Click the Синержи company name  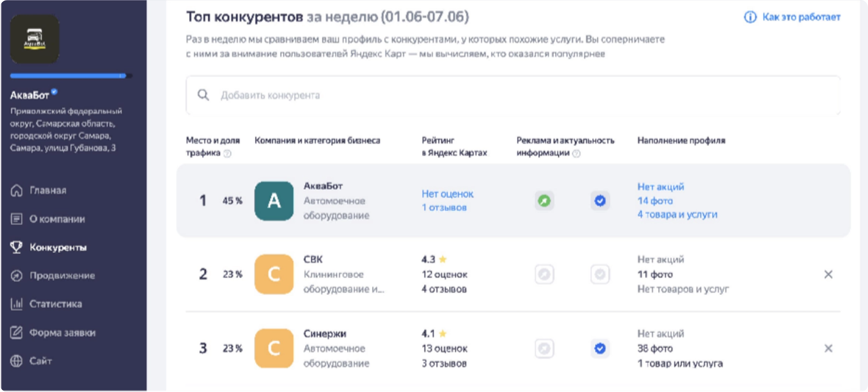tap(325, 334)
